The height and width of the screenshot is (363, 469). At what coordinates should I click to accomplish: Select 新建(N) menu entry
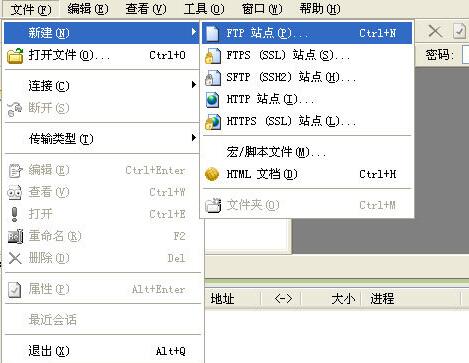point(102,33)
